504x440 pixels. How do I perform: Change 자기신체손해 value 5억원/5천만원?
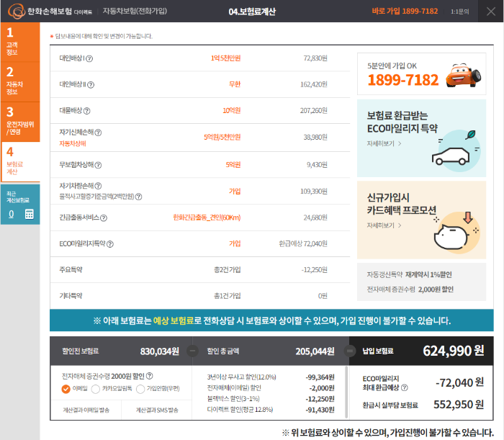click(222, 138)
